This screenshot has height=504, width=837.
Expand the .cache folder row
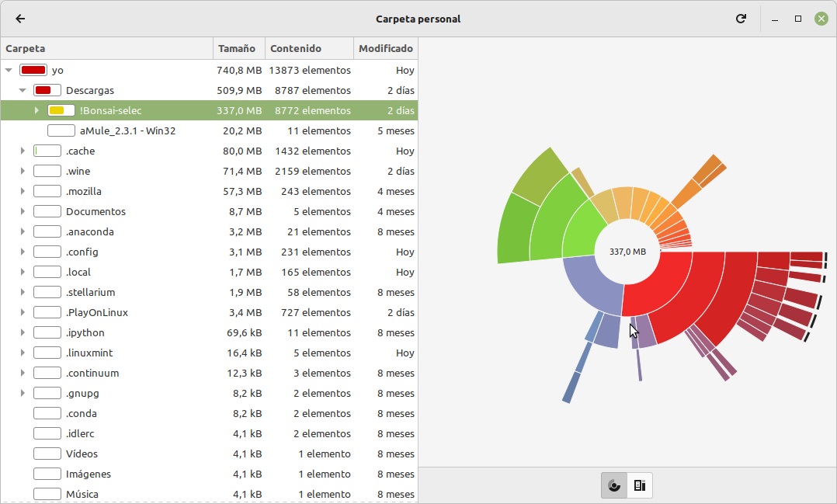[23, 151]
